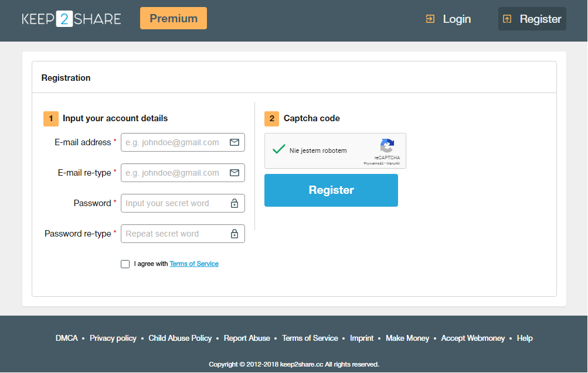
Task: Click the 'E-mail address' field label
Action: (x=83, y=142)
